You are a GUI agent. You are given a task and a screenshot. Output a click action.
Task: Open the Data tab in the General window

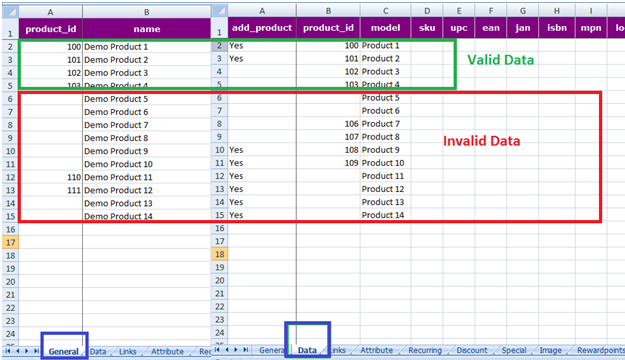tap(98, 351)
